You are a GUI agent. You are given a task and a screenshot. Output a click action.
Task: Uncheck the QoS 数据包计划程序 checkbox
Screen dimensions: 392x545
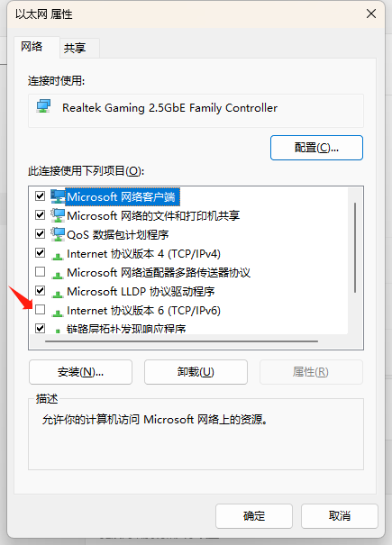[x=40, y=233]
